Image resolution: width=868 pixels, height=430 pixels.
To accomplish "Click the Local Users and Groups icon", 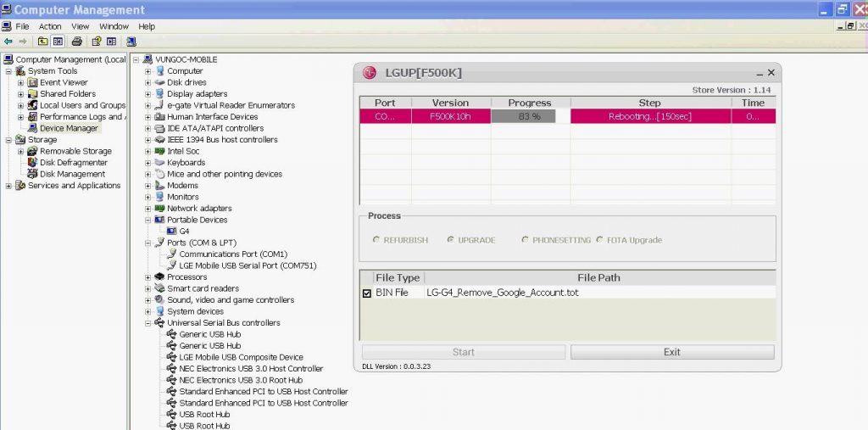I will (x=33, y=105).
